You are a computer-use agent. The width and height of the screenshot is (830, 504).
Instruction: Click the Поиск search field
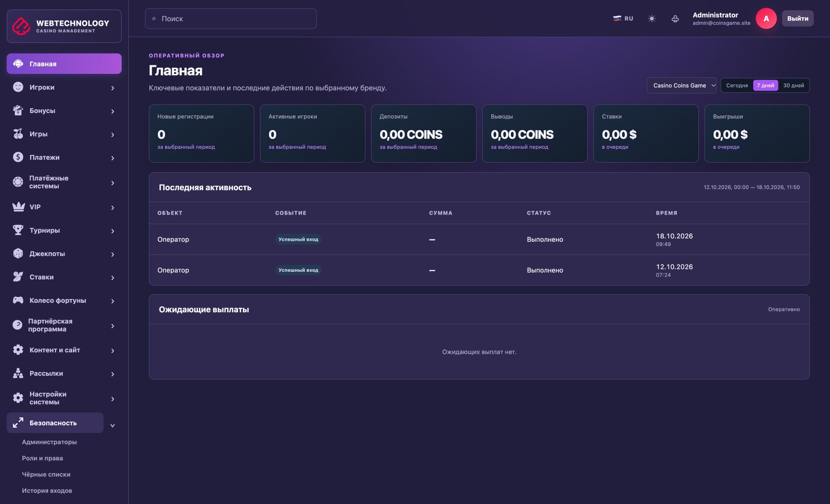231,19
